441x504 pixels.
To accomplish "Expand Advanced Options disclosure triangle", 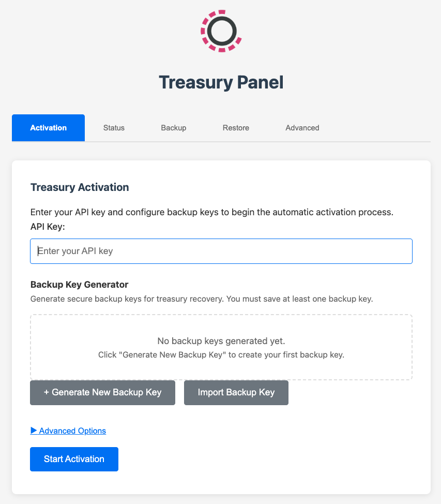I will coord(34,431).
